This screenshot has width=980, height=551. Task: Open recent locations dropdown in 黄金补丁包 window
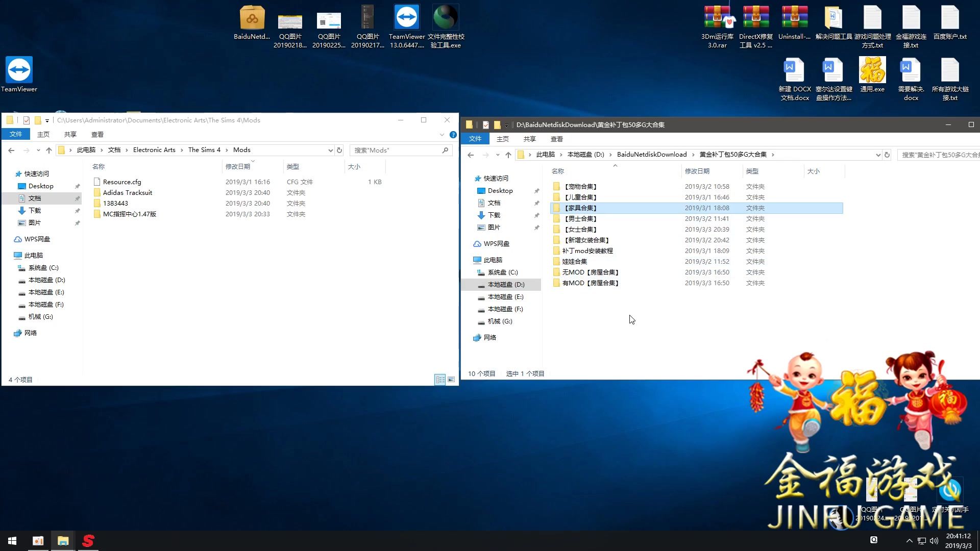pyautogui.click(x=498, y=155)
